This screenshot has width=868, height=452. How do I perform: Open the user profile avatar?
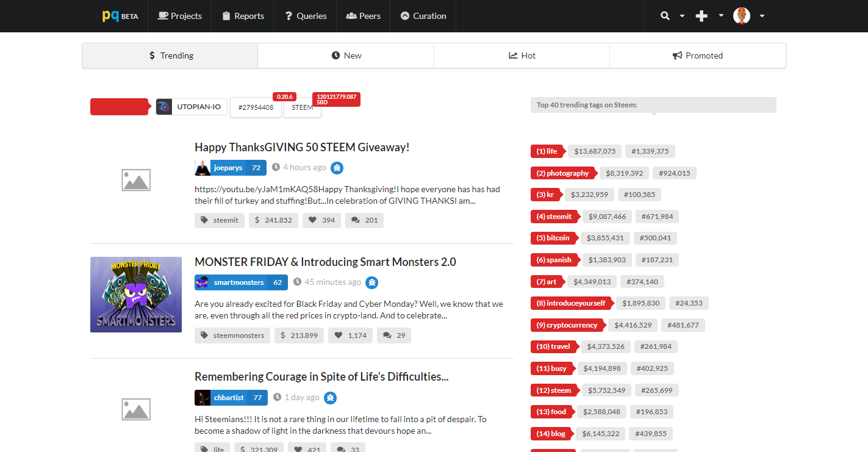742,16
